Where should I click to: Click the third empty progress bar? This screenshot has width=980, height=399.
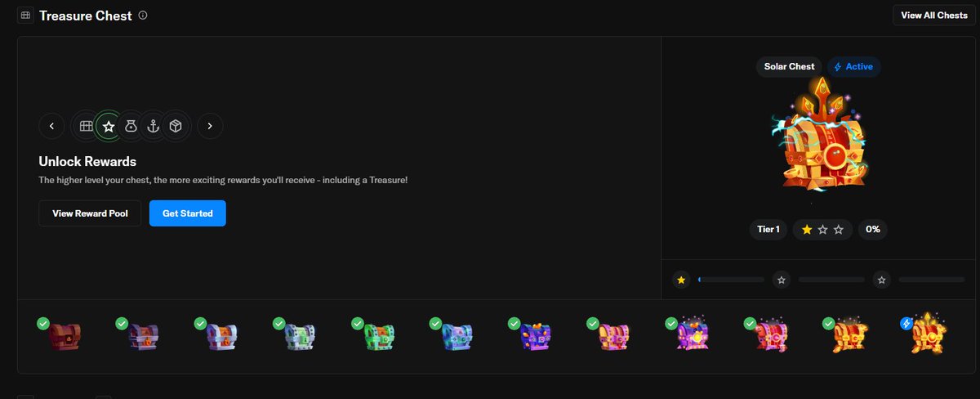[932, 280]
